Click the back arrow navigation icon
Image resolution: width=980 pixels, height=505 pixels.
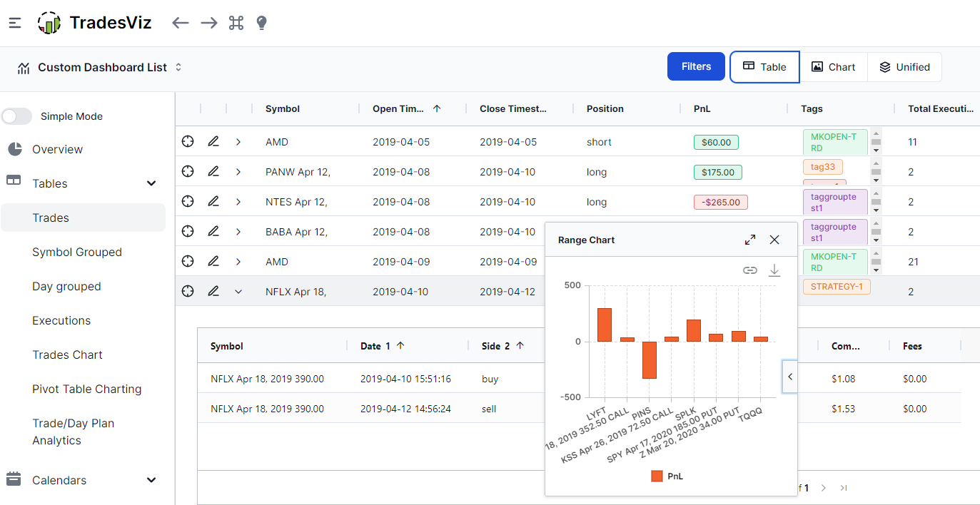pyautogui.click(x=181, y=23)
